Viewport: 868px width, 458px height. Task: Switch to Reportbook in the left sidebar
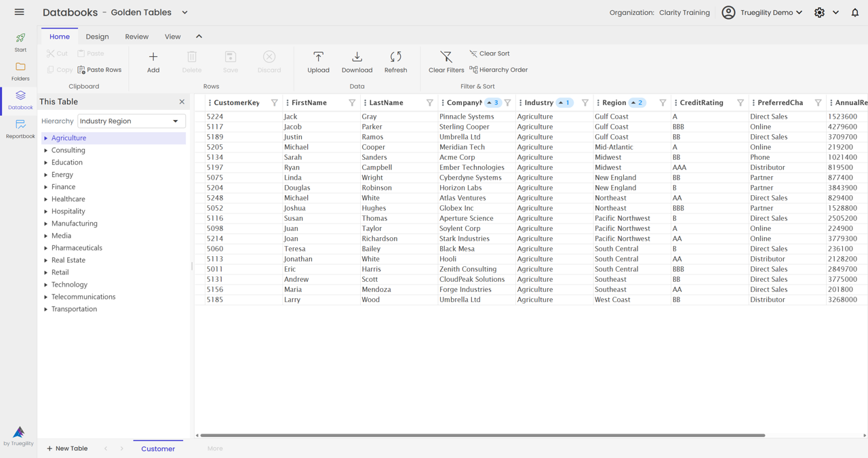[20, 126]
